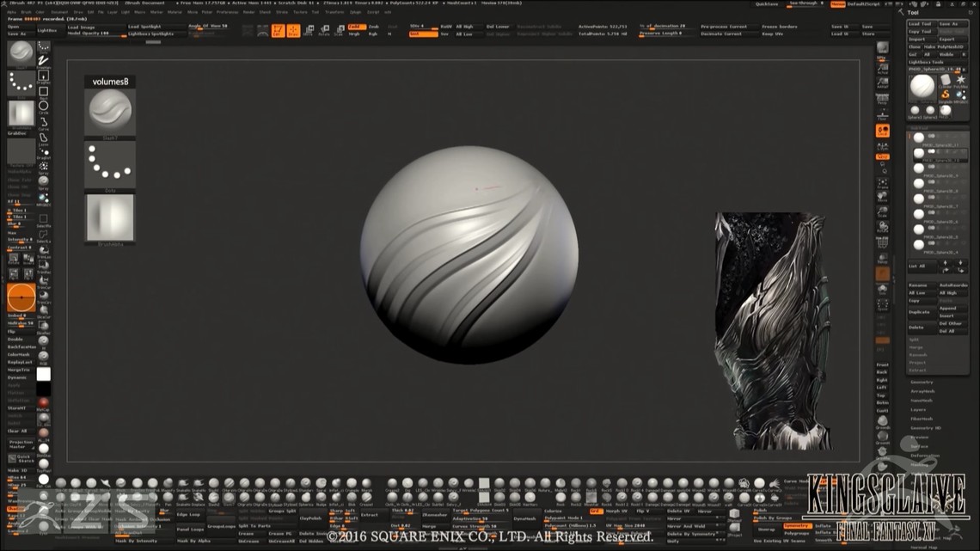
Task: Click the Actual size icon
Action: click(883, 68)
